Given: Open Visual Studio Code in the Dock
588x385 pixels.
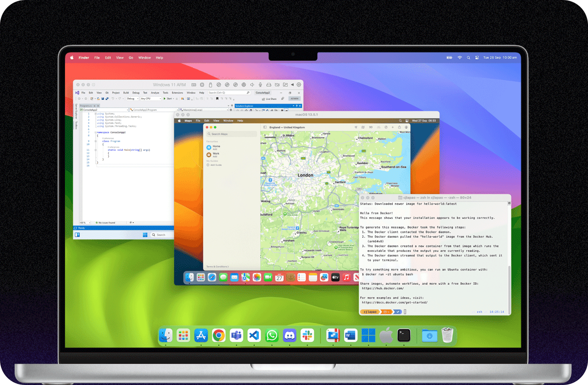Looking at the screenshot, I should [254, 335].
